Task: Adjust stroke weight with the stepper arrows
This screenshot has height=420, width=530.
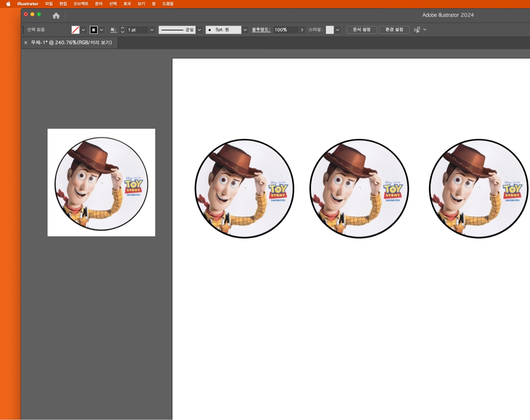Action: point(123,30)
